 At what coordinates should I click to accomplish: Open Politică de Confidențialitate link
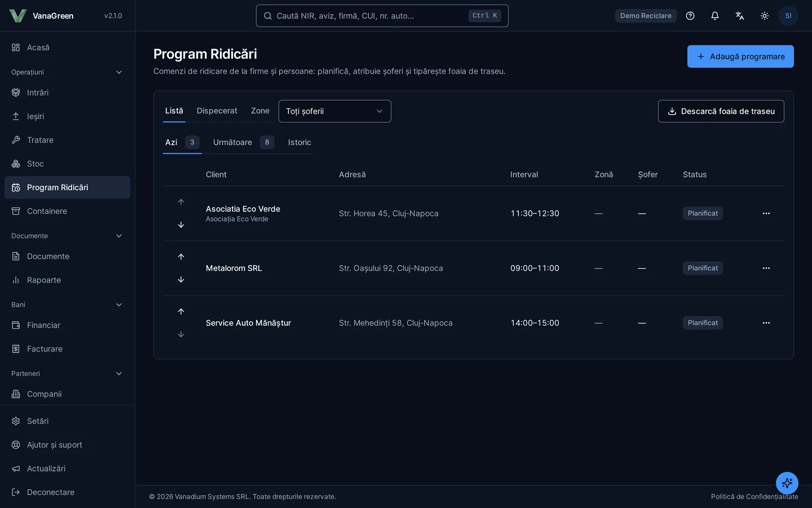pyautogui.click(x=755, y=496)
